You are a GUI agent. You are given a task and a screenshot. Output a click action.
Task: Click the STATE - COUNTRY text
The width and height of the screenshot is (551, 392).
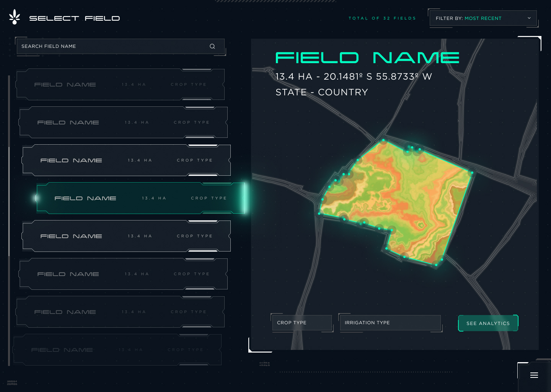[x=322, y=92]
